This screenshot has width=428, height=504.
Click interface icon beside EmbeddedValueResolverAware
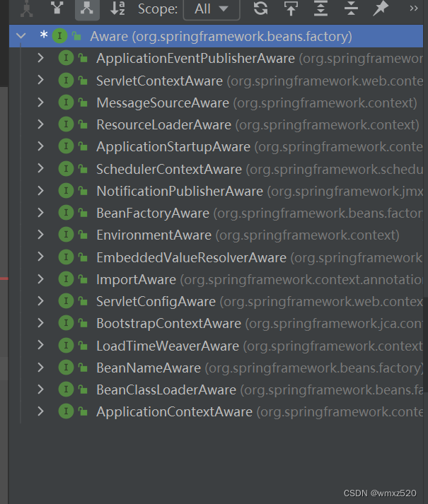point(66,257)
